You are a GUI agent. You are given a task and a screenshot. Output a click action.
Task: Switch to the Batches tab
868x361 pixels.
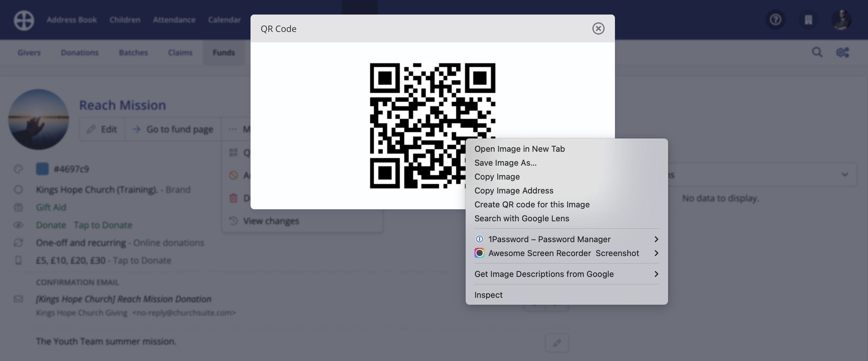[133, 52]
